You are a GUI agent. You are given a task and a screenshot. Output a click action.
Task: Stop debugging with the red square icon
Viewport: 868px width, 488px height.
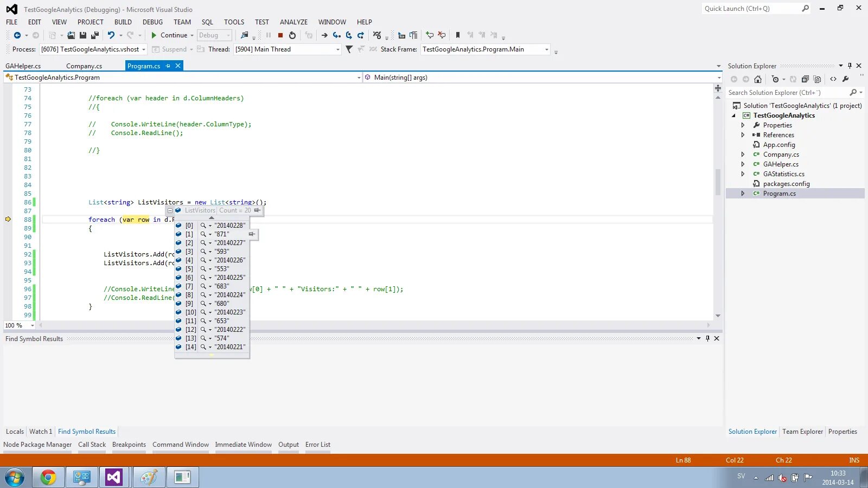(x=280, y=35)
